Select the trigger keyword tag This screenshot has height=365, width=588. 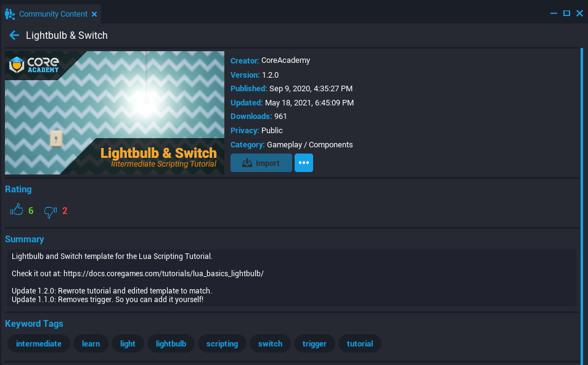click(314, 343)
